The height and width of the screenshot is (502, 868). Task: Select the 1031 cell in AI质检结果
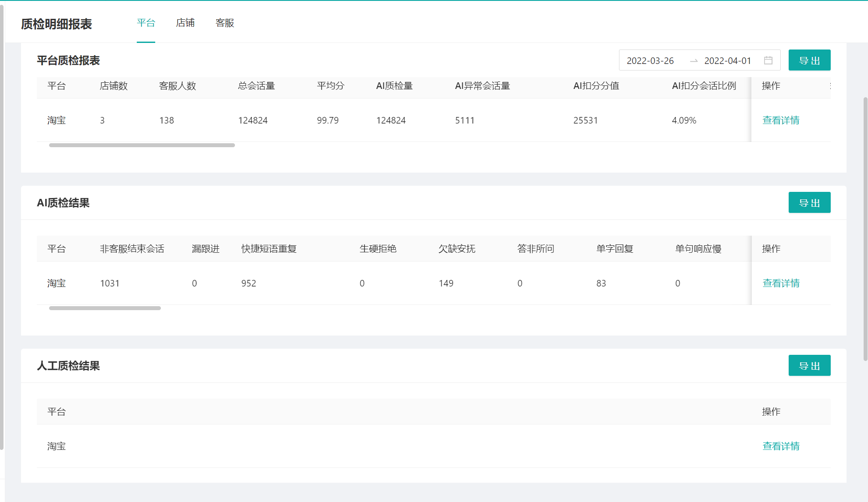tap(110, 283)
